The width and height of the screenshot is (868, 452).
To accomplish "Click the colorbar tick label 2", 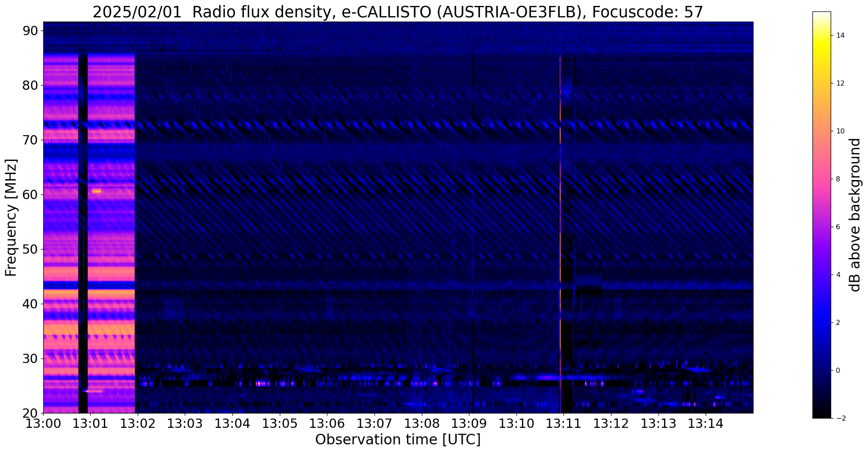I will tap(837, 322).
